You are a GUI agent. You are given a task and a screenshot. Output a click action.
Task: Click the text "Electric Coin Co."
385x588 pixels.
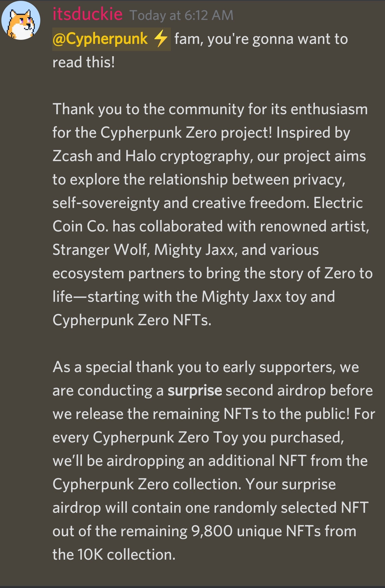(x=208, y=215)
